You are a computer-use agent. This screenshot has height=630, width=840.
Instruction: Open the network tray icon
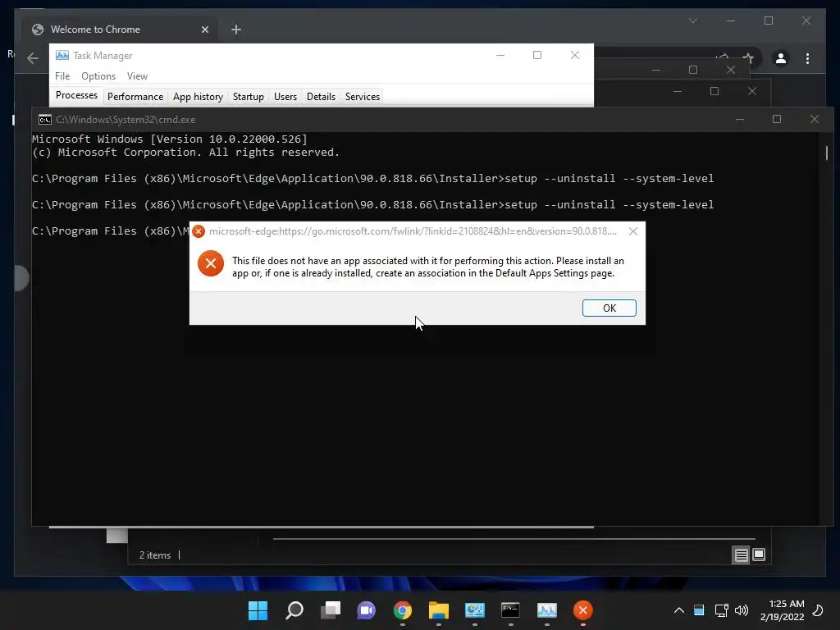(721, 610)
